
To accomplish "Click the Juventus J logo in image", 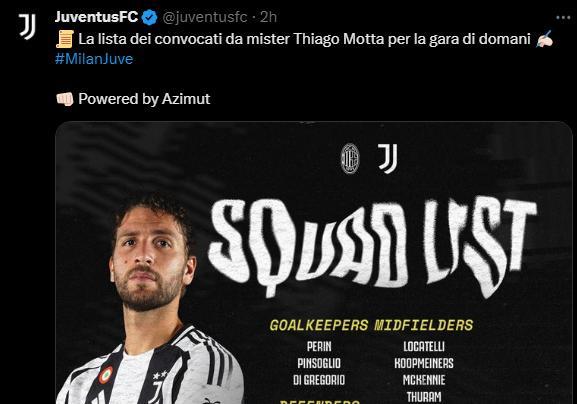I will (x=388, y=159).
